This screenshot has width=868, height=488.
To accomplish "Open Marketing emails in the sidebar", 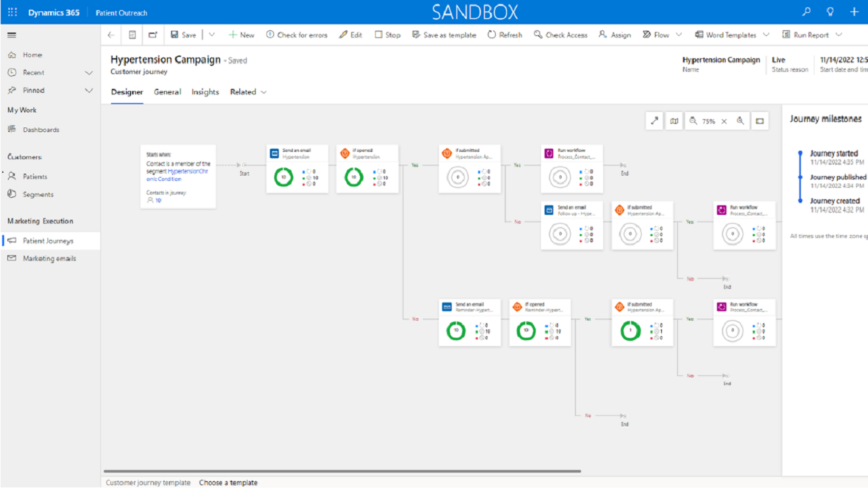I will point(50,258).
